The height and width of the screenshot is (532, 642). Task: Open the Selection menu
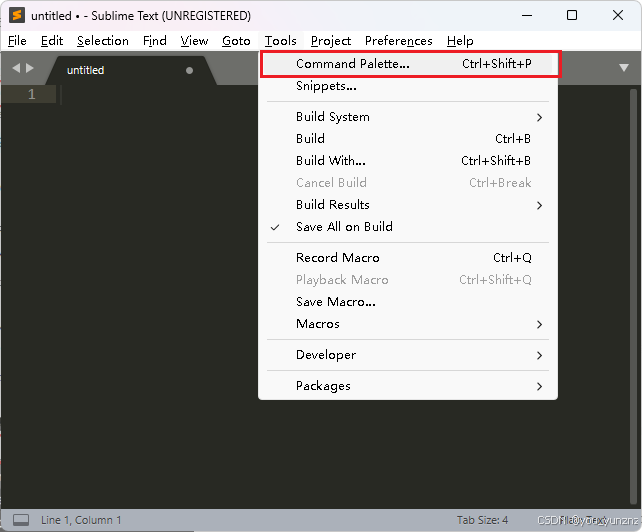pyautogui.click(x=103, y=41)
